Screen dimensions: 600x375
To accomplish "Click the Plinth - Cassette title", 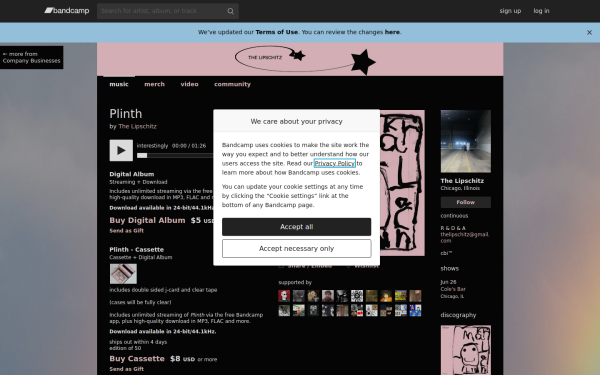I will pos(137,249).
